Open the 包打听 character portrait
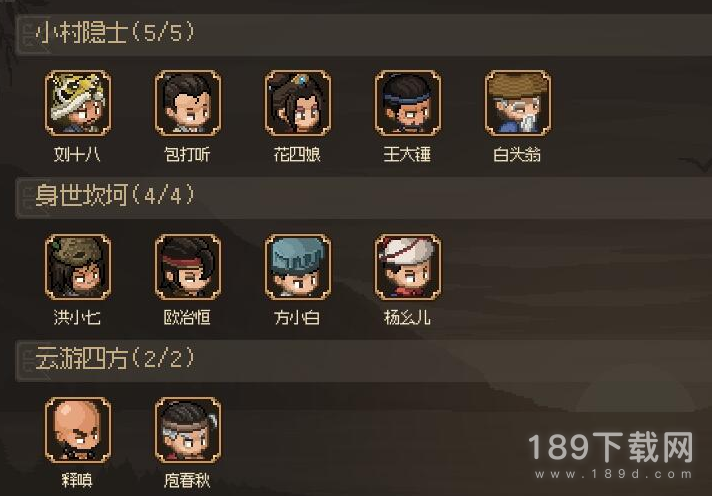Viewport: 712px width, 496px height. pos(188,103)
